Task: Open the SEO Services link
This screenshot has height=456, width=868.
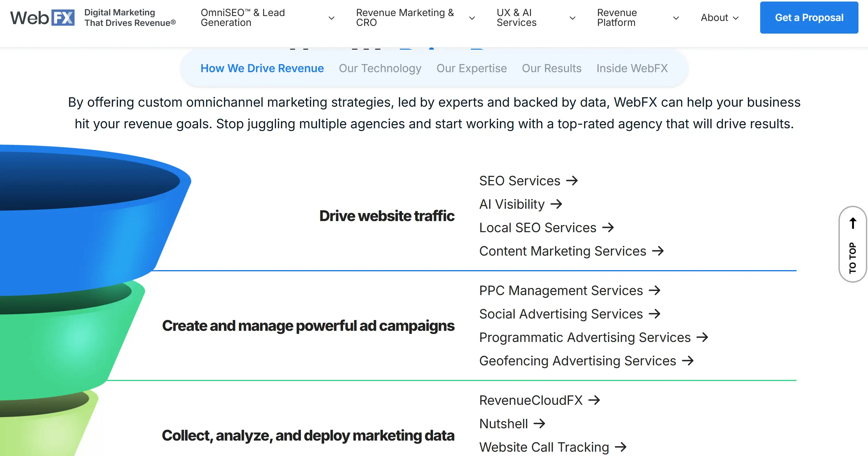Action: pyautogui.click(x=520, y=181)
